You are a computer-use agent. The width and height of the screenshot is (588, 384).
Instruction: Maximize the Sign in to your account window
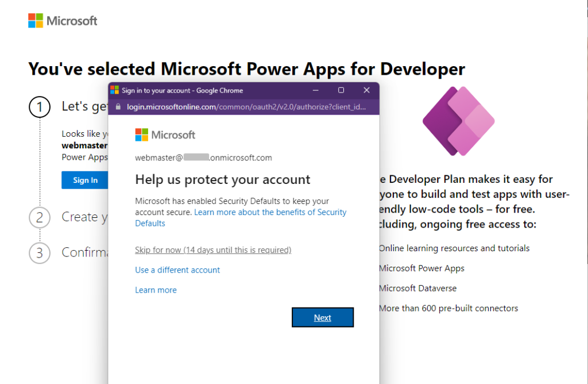[341, 90]
